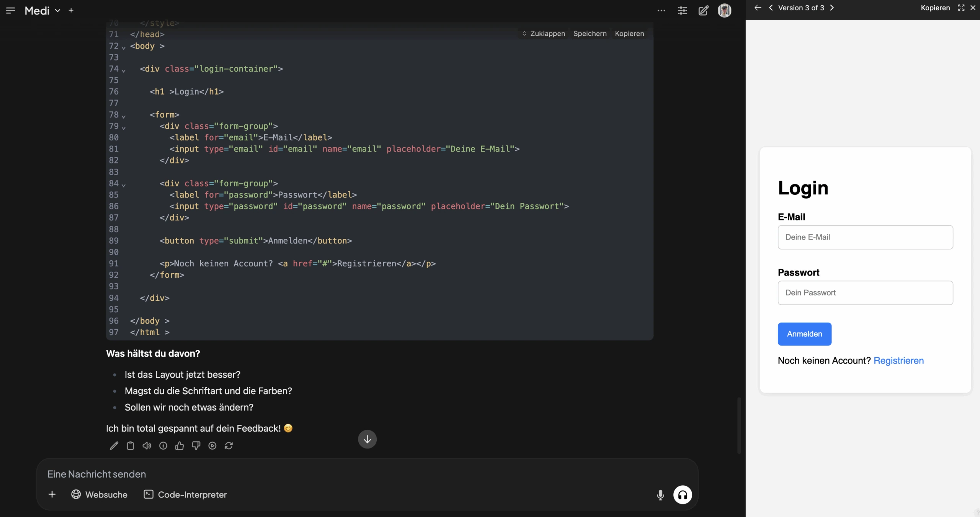The height and width of the screenshot is (517, 980).
Task: Start call mode with headphones button
Action: point(683,495)
